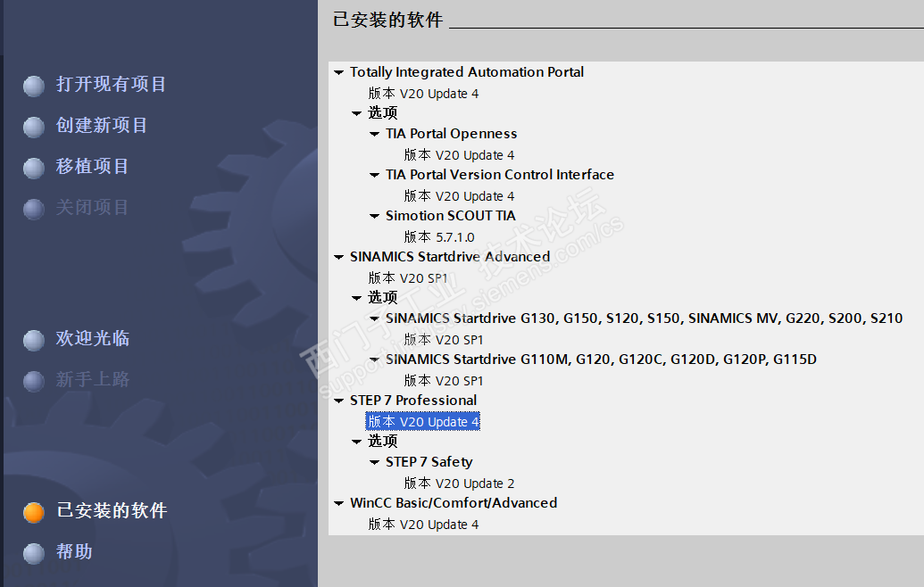Click the bullet icon beside 关闭项目
This screenshot has width=924, height=587.
point(34,209)
